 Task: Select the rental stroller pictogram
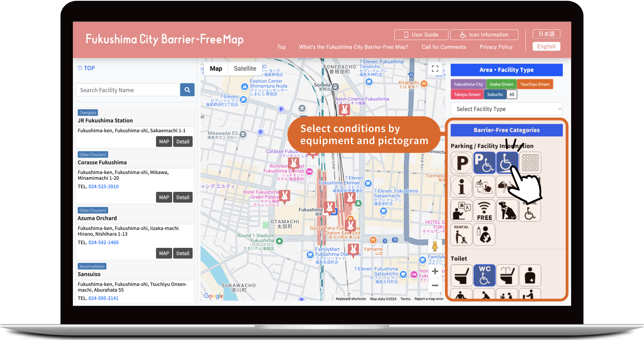point(461,235)
